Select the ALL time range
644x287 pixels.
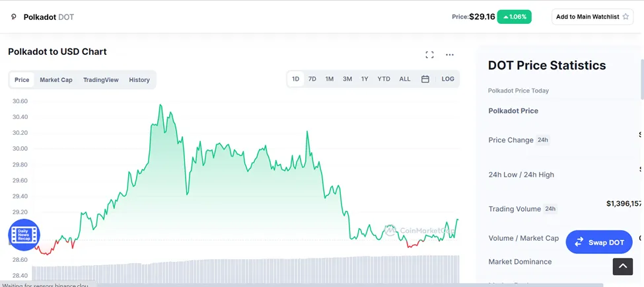coord(405,79)
